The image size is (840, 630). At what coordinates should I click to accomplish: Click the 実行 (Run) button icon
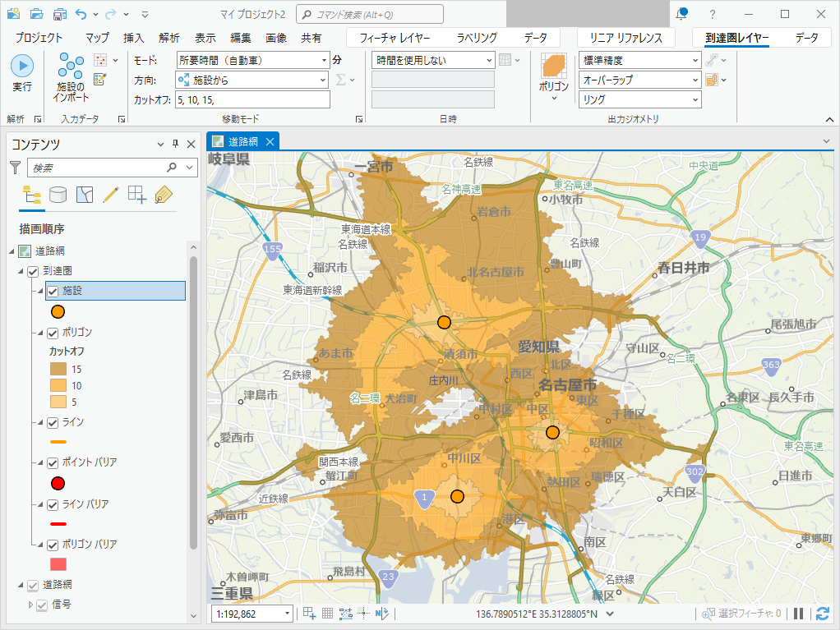22,66
